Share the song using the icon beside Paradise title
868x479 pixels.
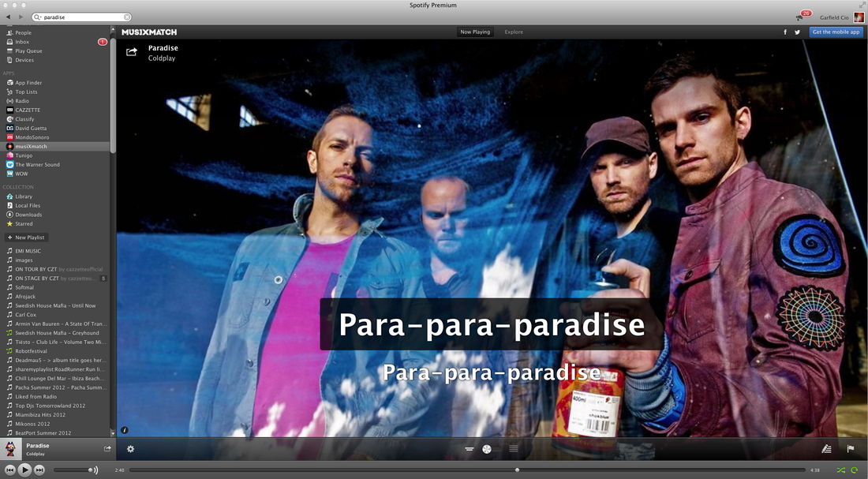point(131,52)
